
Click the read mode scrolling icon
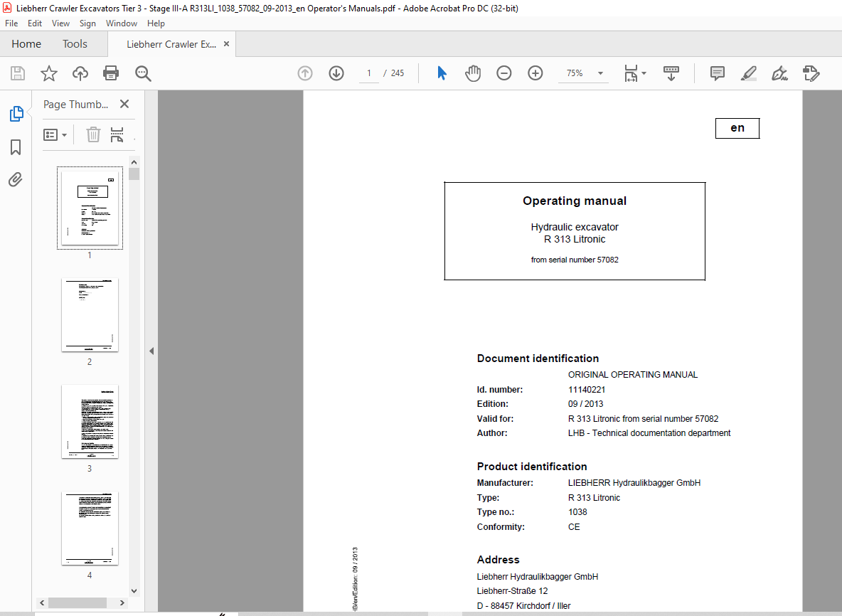671,73
